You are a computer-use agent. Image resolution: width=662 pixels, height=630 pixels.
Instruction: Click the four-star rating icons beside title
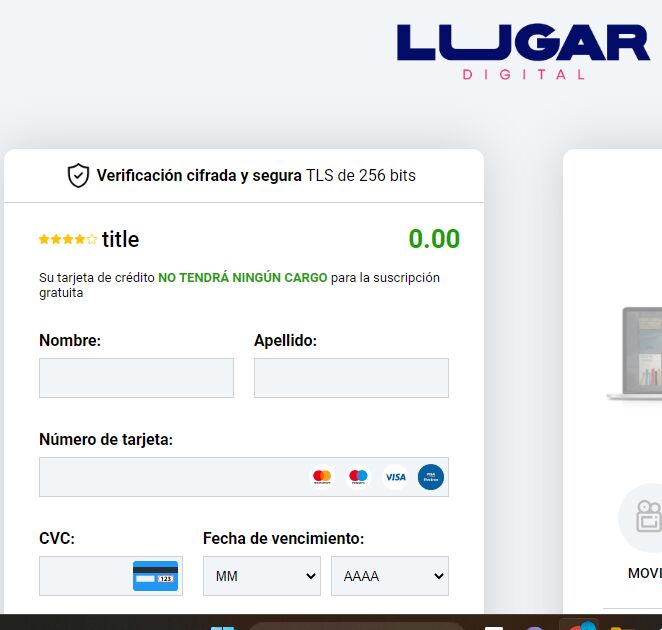[68, 239]
